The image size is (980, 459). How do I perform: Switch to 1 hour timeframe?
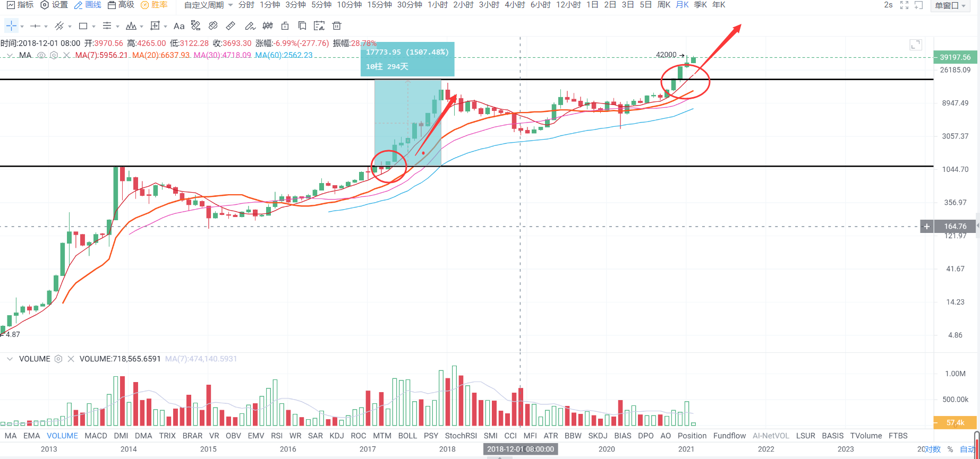[438, 5]
